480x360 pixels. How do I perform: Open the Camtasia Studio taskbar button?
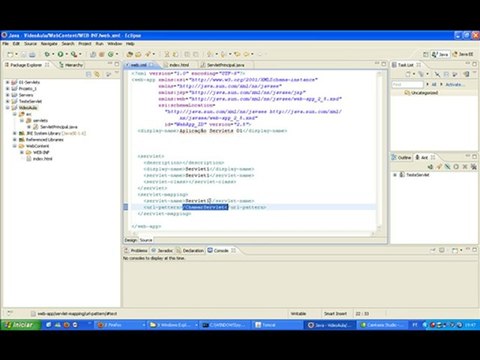(383, 325)
